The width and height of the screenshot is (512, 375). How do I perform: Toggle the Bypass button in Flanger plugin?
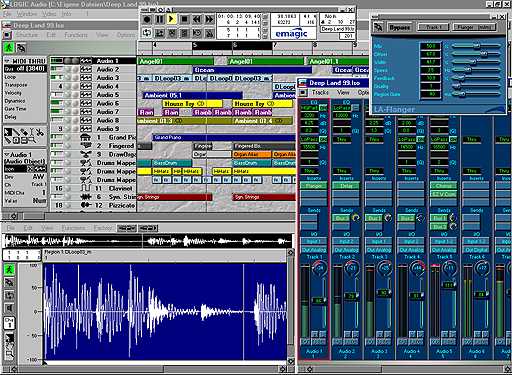[400, 27]
